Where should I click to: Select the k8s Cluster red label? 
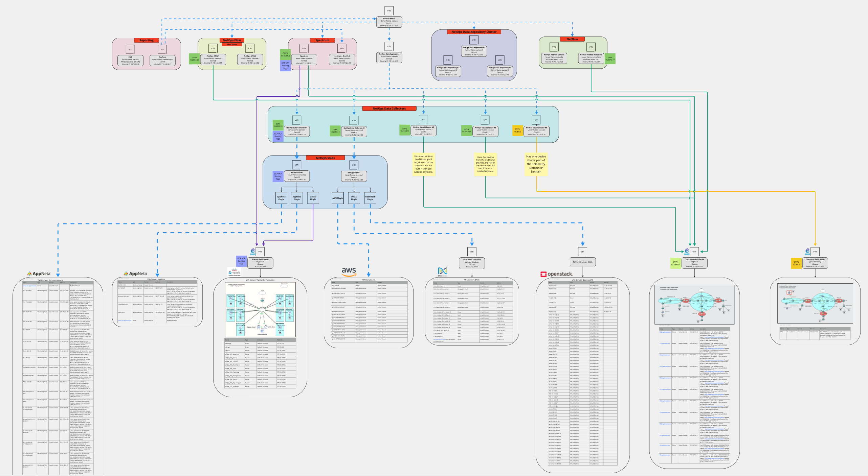232,45
